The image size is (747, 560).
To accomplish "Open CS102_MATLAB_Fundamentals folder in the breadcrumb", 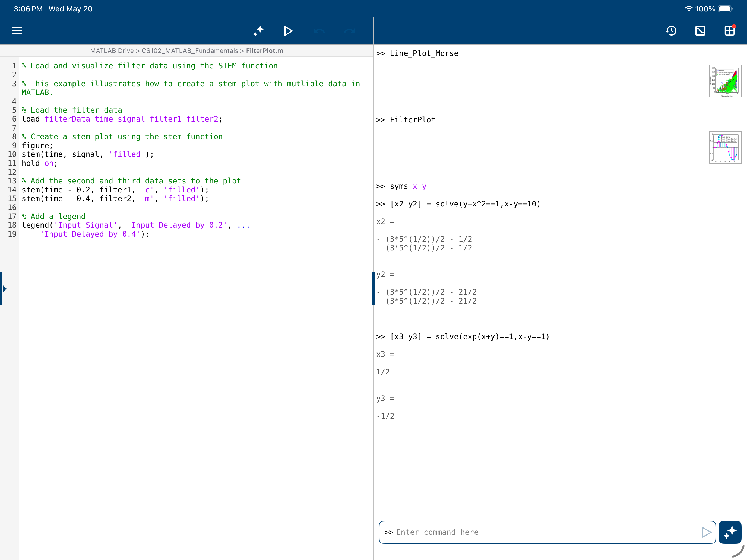I will coord(190,51).
